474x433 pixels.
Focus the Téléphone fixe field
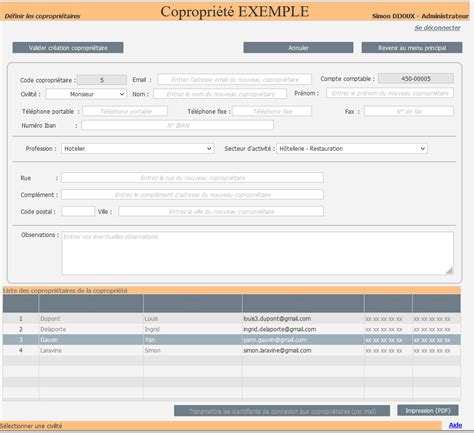[x=272, y=111]
